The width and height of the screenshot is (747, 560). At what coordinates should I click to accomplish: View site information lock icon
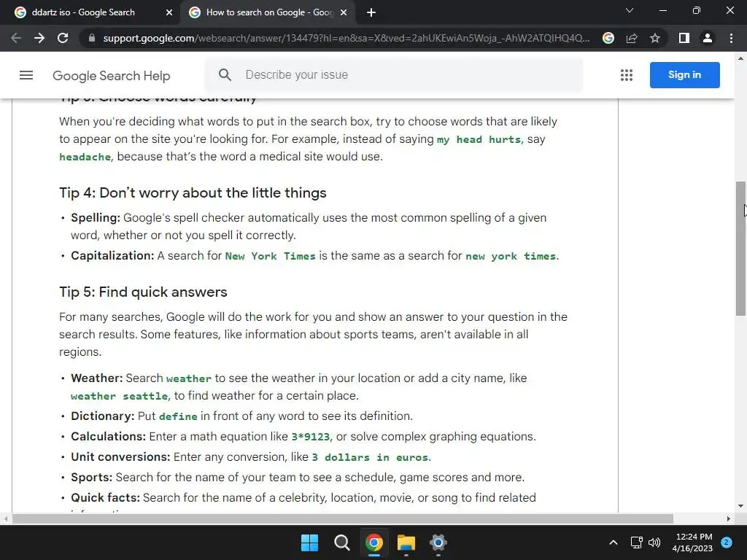click(x=92, y=38)
